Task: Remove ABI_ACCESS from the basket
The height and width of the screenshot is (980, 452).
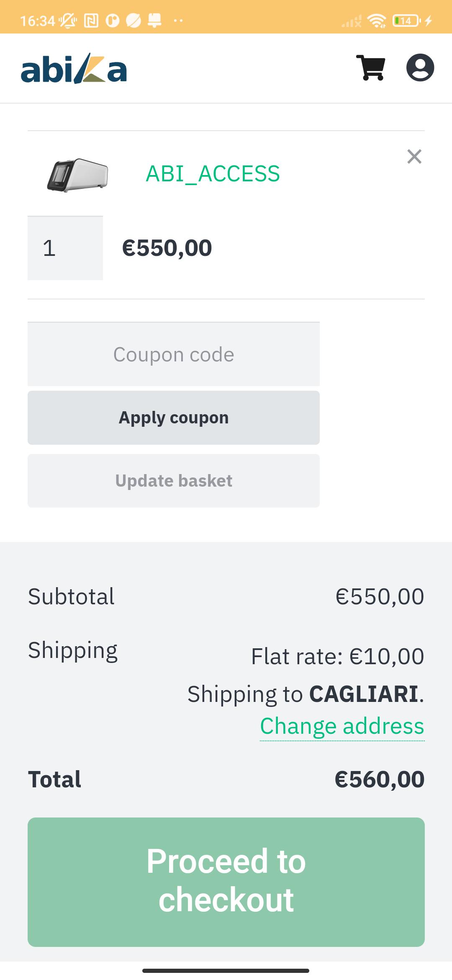Action: [414, 157]
